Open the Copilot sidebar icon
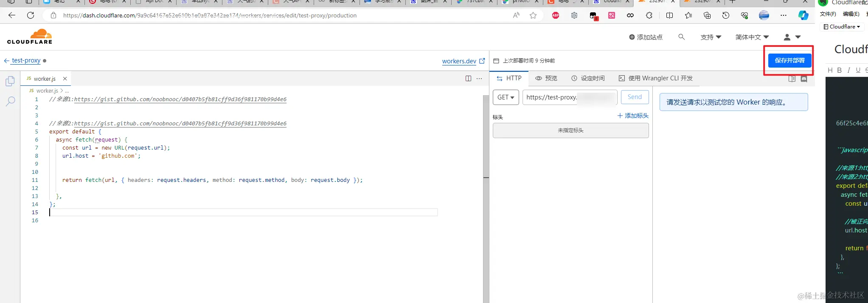The image size is (868, 303). (803, 15)
